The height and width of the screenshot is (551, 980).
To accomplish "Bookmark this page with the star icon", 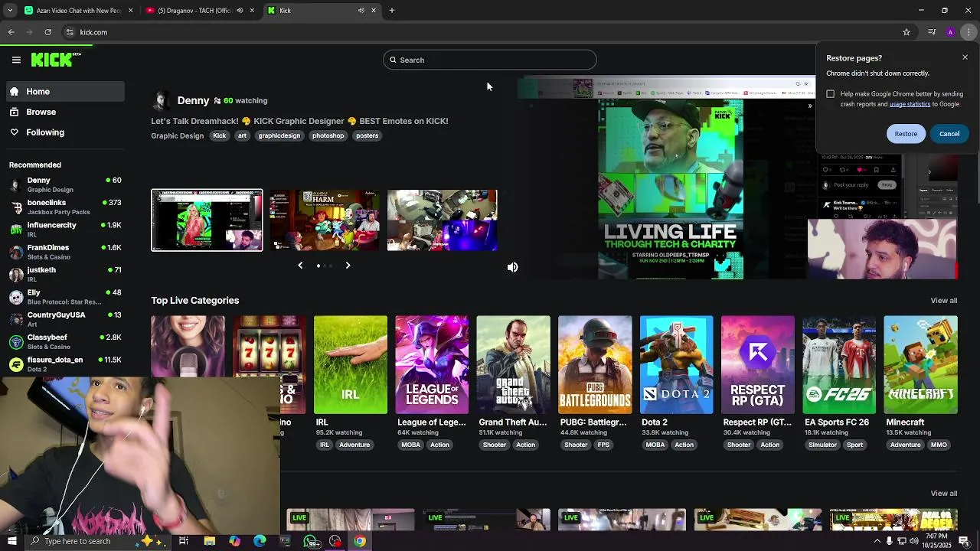I will point(906,32).
